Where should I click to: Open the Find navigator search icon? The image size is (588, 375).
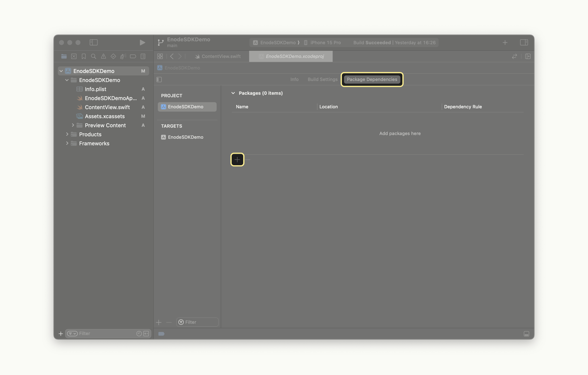pyautogui.click(x=93, y=57)
